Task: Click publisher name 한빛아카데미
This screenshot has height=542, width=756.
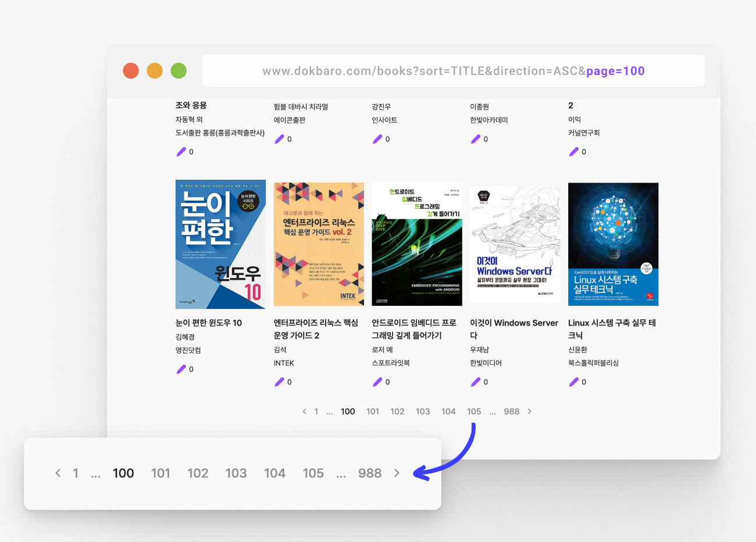Action: coord(489,120)
